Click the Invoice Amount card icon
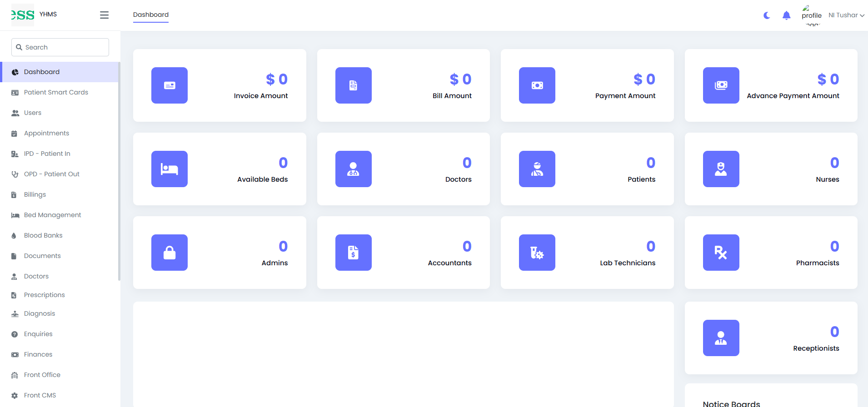 tap(170, 85)
